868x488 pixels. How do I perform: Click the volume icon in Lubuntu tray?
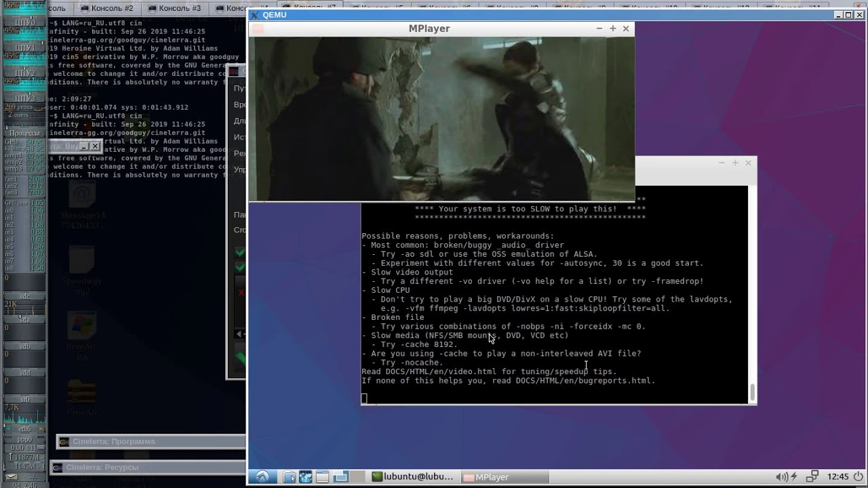(x=783, y=477)
